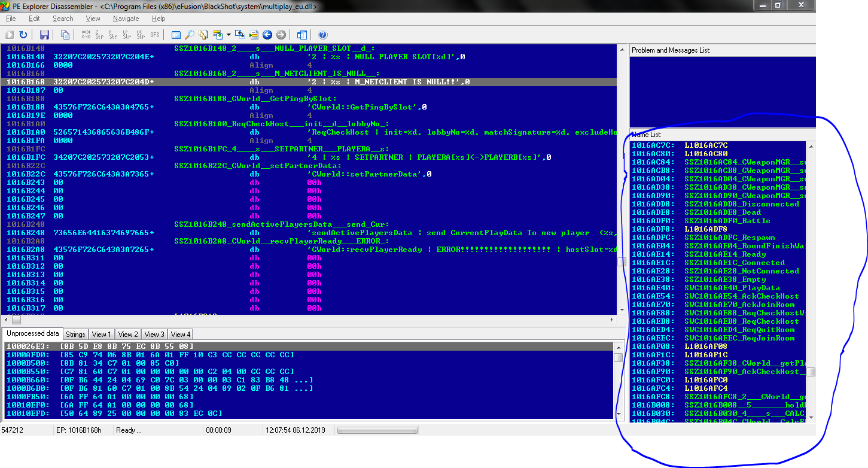Open the View menu
This screenshot has height=468, width=868.
93,19
